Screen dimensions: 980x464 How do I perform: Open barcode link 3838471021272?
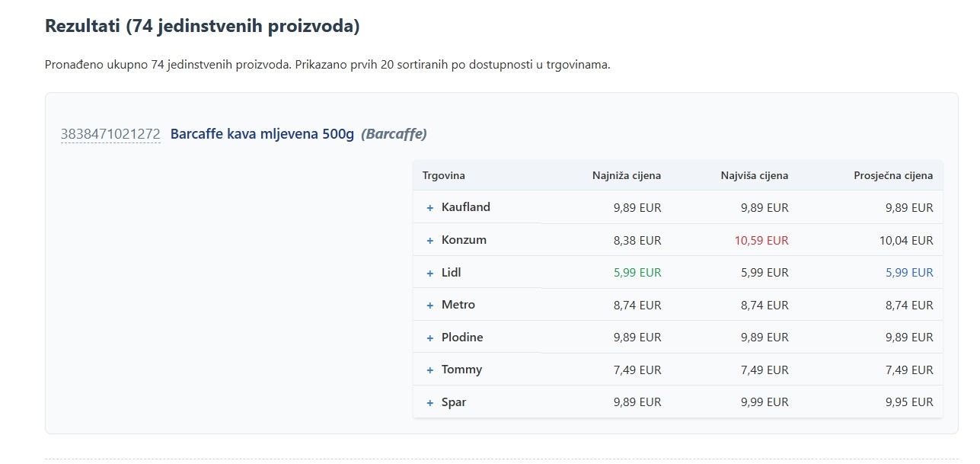[110, 134]
